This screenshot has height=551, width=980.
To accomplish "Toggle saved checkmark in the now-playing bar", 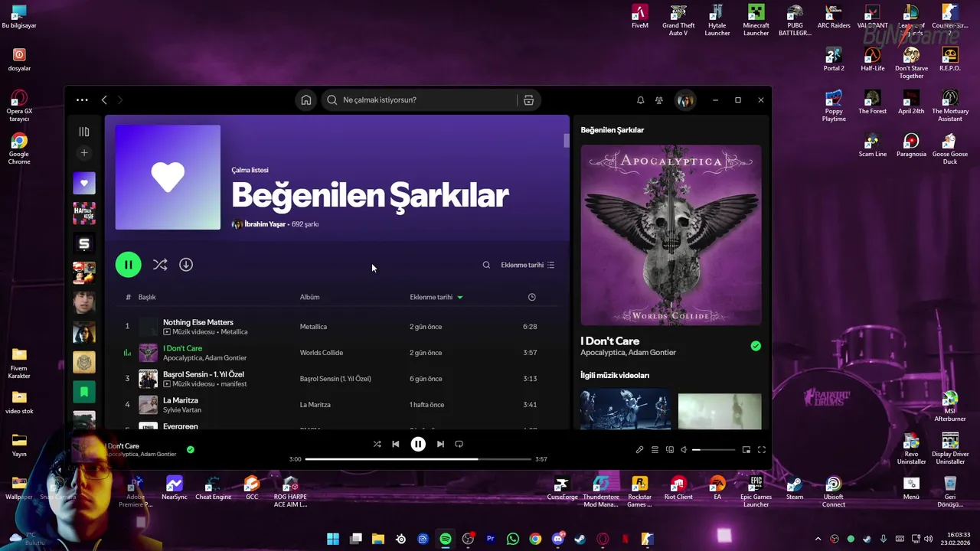I will tap(191, 450).
